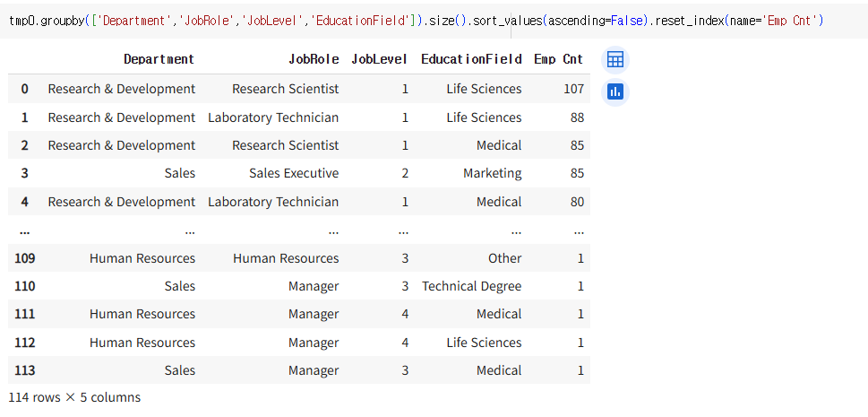Click the JobRole column header
This screenshot has width=868, height=417.
(314, 59)
